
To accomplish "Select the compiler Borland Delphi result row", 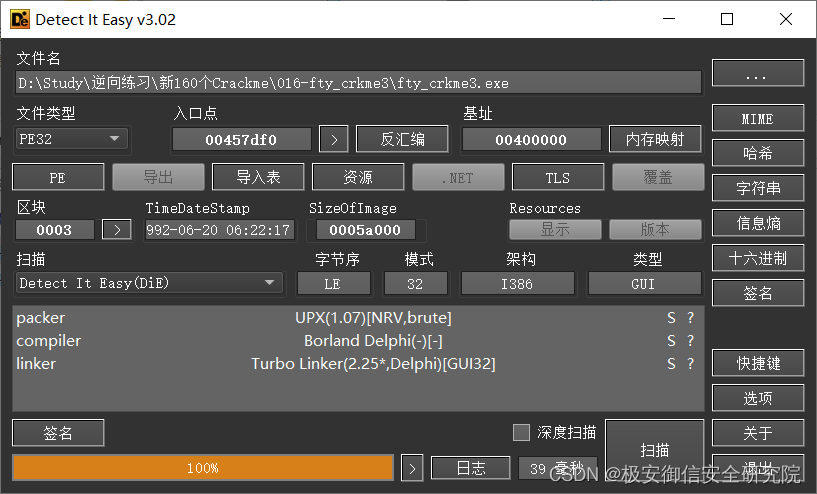I will (x=358, y=340).
